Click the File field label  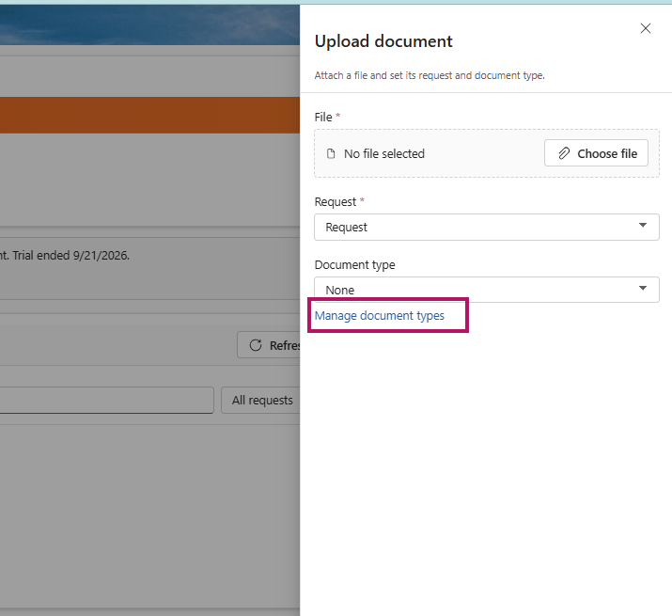tap(323, 118)
